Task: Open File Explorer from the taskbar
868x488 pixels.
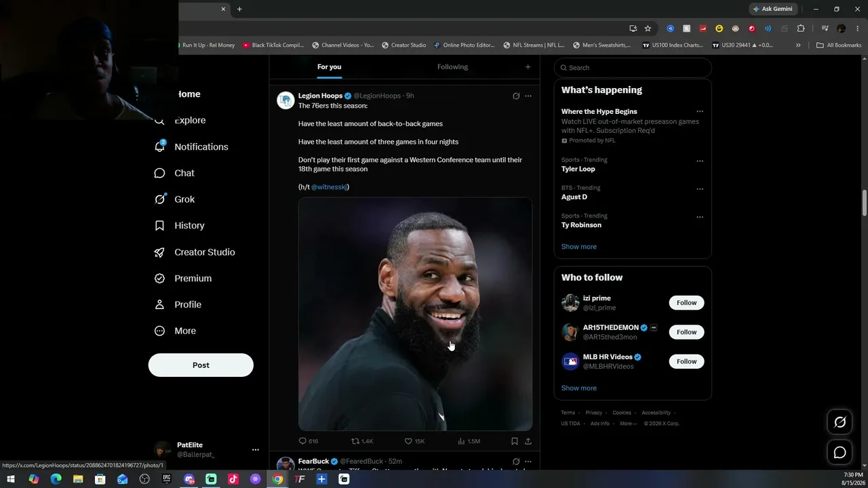Action: coord(78,479)
